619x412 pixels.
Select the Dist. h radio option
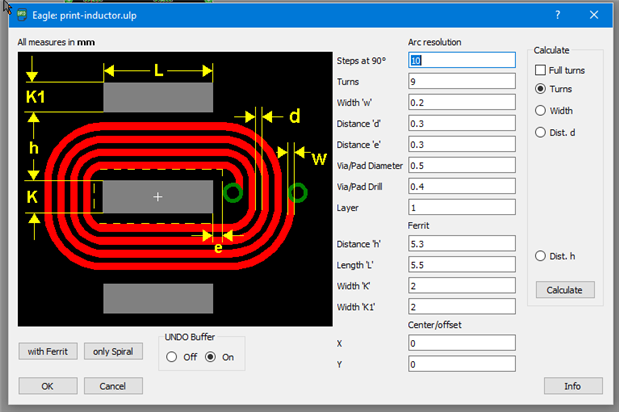tap(541, 257)
